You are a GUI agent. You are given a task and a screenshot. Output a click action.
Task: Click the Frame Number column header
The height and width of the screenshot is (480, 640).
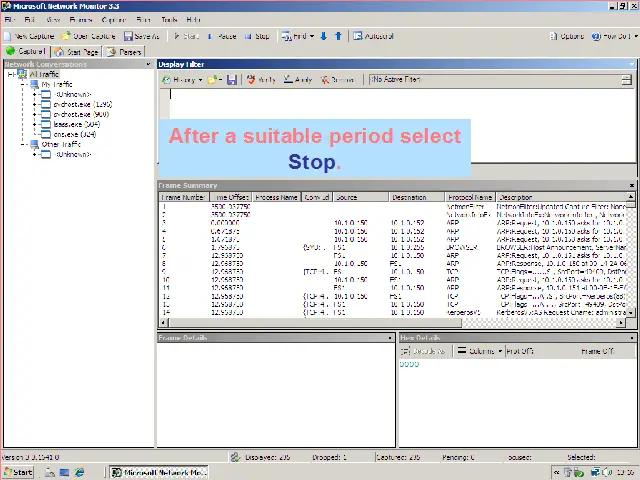click(183, 197)
